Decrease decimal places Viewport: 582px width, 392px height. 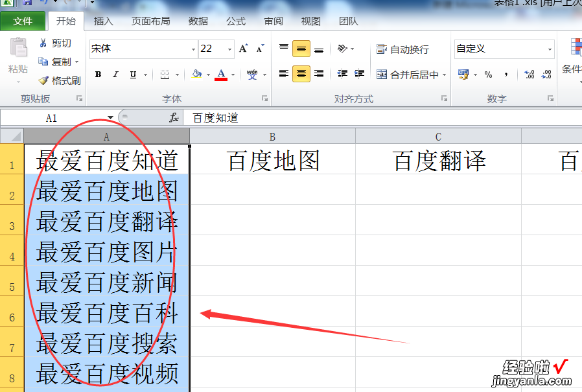point(546,75)
